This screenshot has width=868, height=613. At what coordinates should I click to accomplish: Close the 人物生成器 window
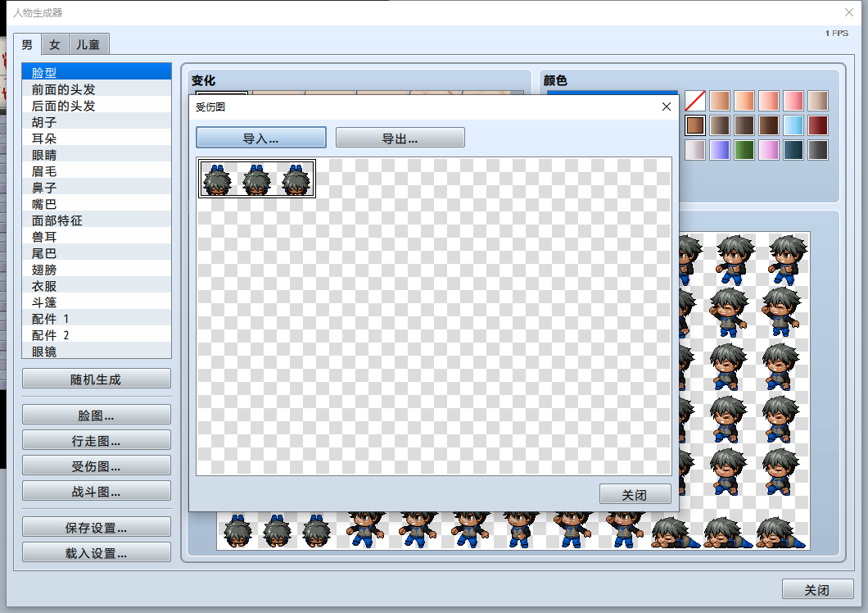pos(849,12)
